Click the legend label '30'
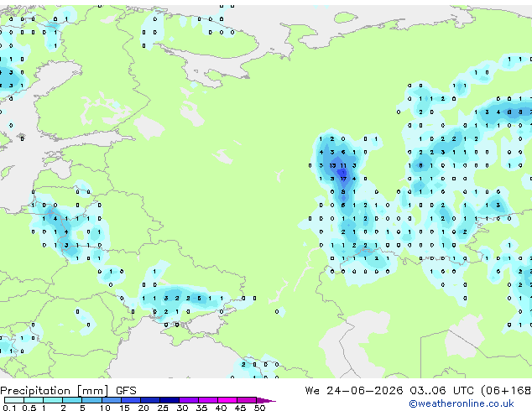The image size is (532, 411). click(x=182, y=408)
